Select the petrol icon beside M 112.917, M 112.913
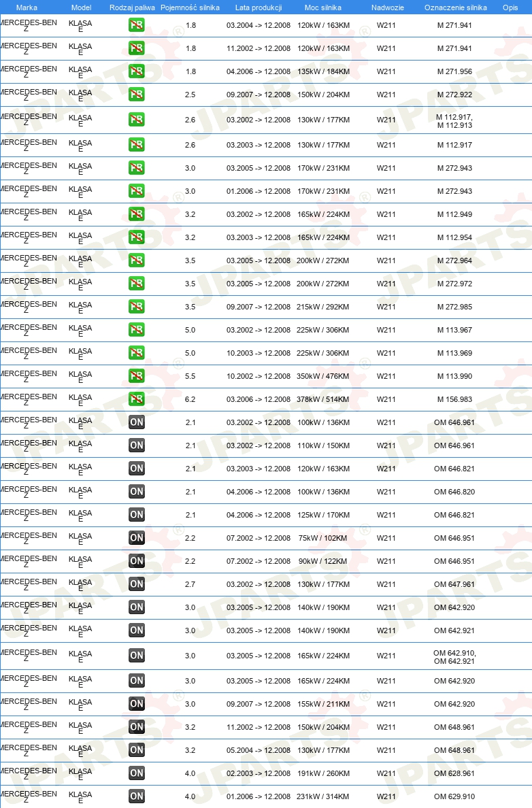Image resolution: width=532 pixels, height=808 pixels. tap(137, 120)
